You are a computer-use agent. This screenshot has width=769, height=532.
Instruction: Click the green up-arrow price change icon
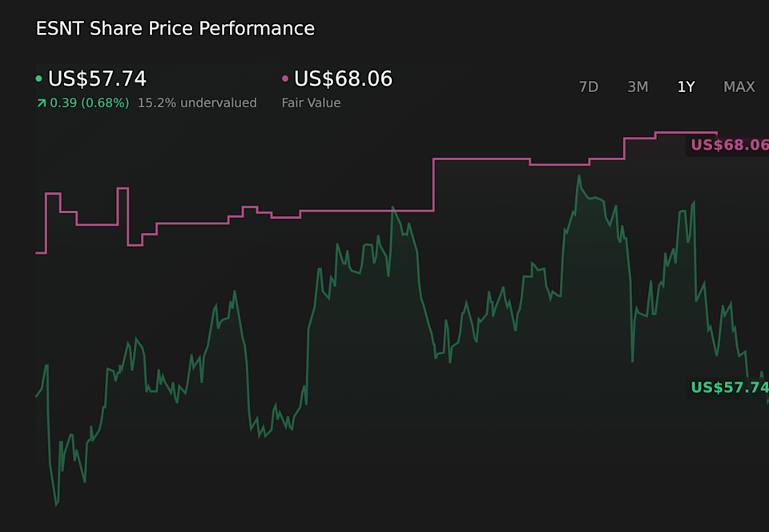click(41, 103)
